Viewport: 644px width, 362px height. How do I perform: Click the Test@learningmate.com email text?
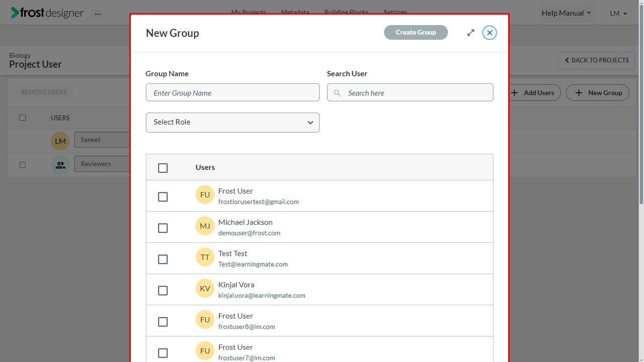pos(253,264)
